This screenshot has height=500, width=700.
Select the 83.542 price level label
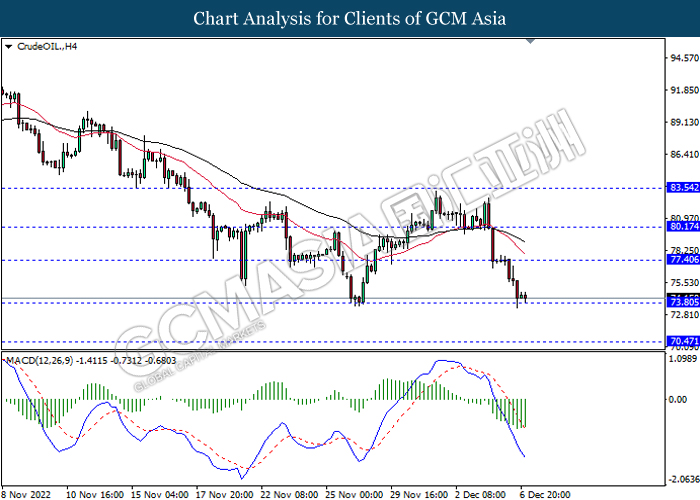[x=683, y=188]
